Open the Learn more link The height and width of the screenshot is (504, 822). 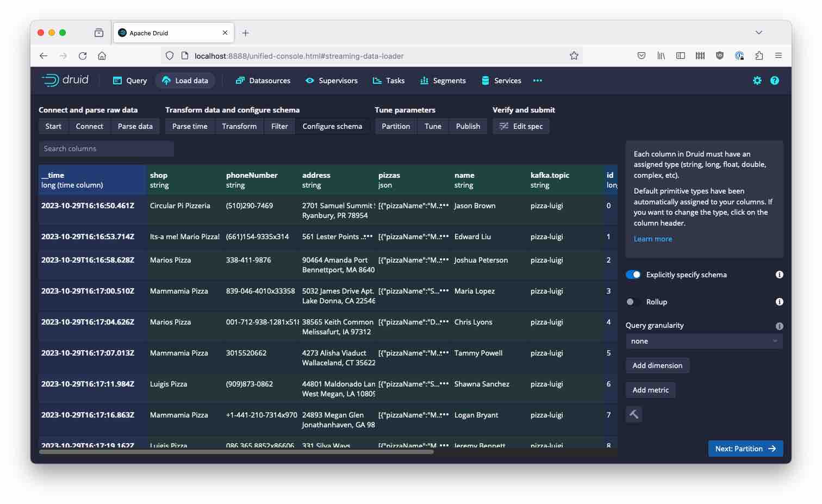tap(652, 239)
